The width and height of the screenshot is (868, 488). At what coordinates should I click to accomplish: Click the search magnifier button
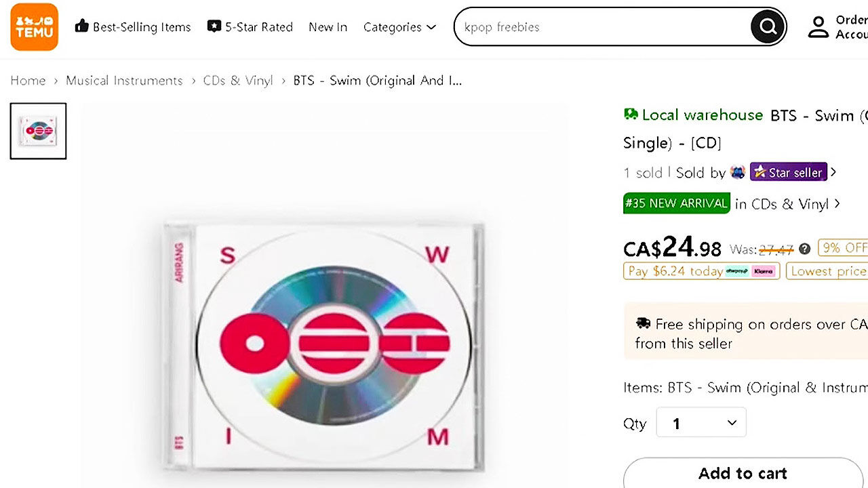click(768, 27)
